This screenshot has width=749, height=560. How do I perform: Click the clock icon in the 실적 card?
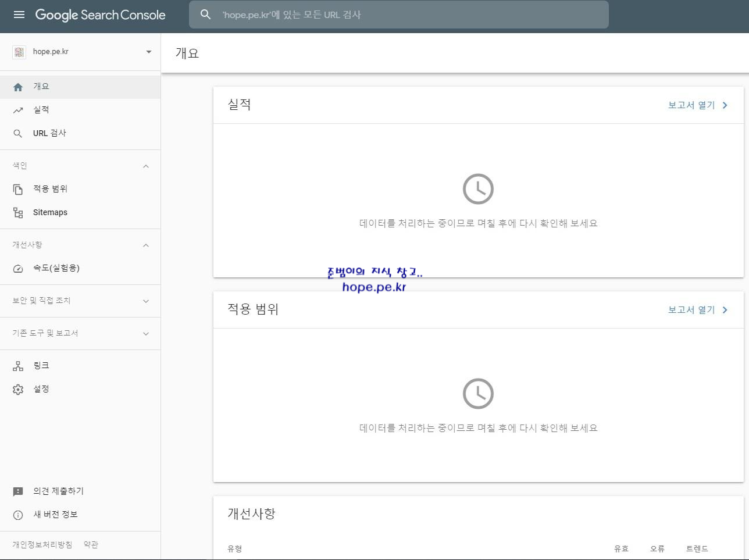[x=478, y=189]
